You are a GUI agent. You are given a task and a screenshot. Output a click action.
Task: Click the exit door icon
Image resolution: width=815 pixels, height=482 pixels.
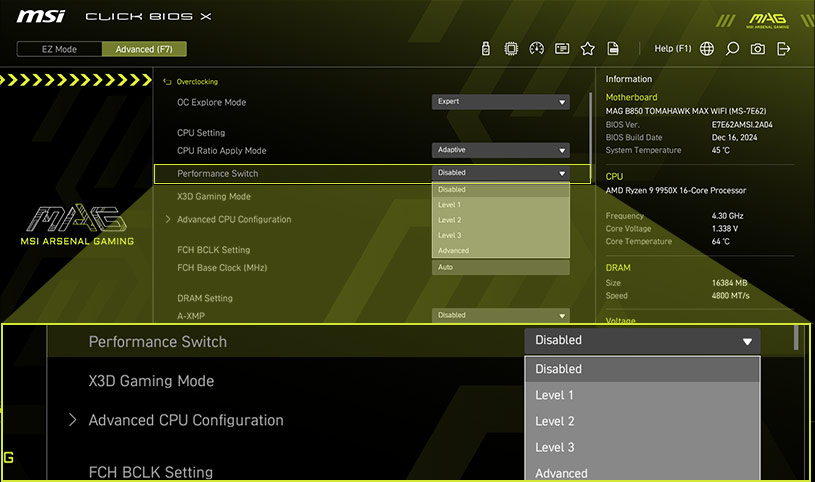tap(783, 49)
